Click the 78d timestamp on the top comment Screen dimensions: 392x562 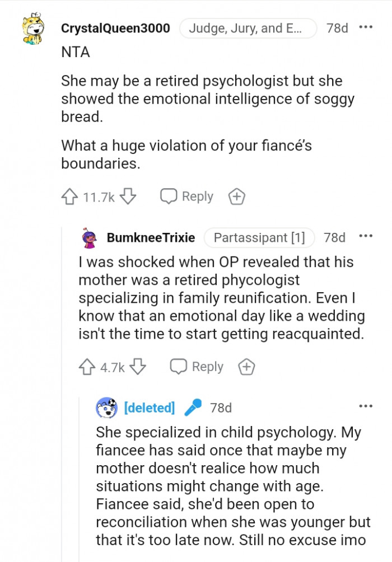pyautogui.click(x=337, y=28)
